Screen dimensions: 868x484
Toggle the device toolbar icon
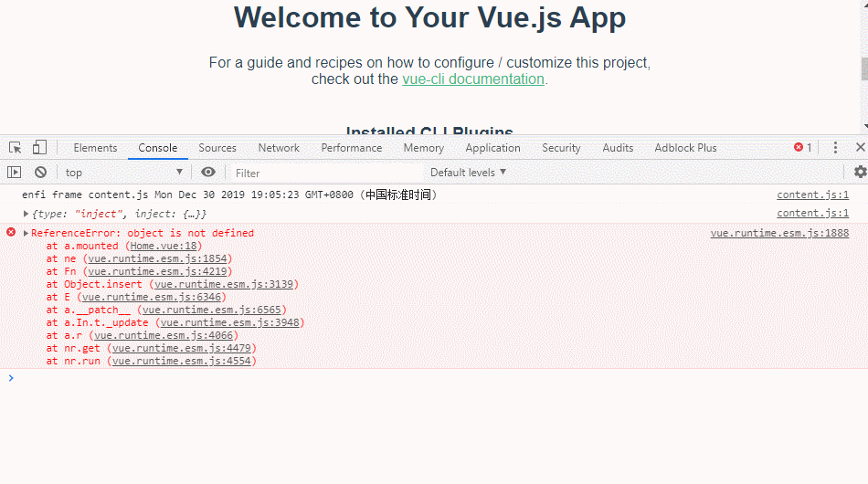38,147
